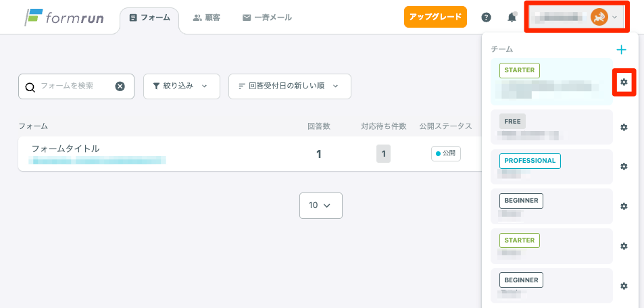
Task: Expand the 絞り込み filter dropdown
Action: tap(181, 86)
